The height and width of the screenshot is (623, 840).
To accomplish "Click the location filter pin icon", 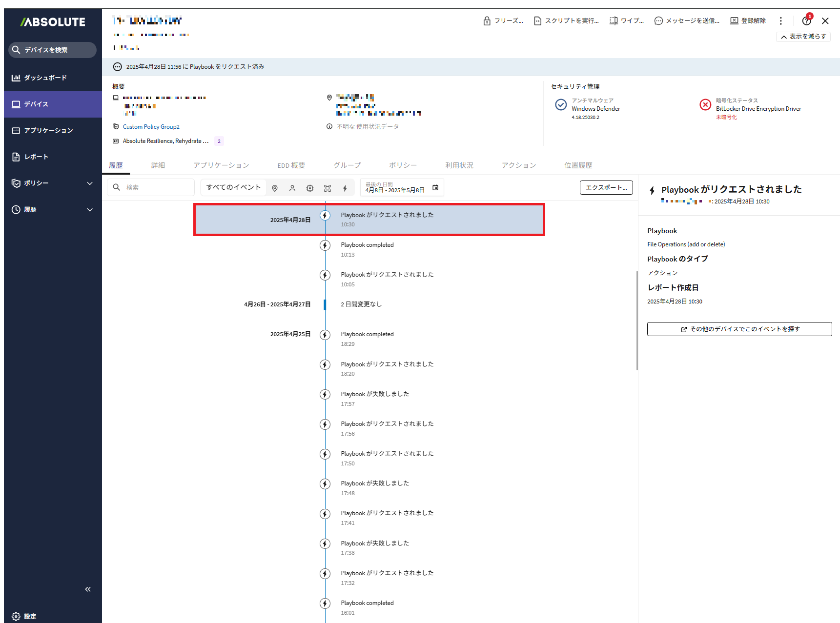I will click(x=275, y=188).
